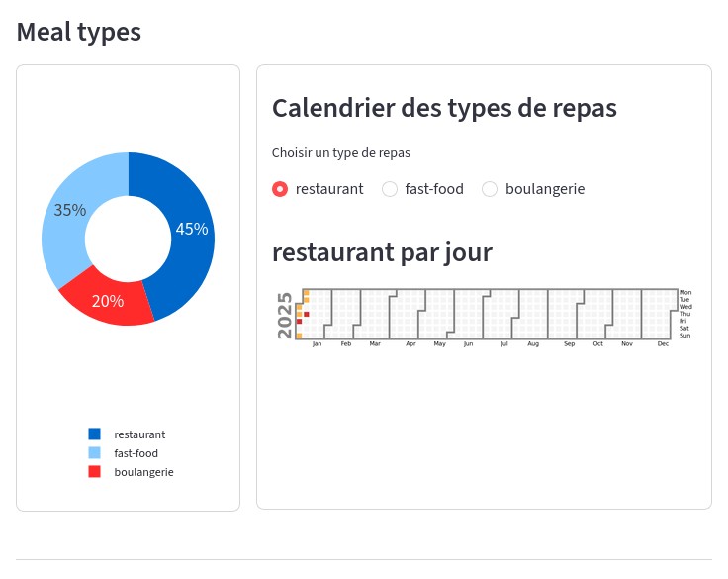This screenshot has width=728, height=579.
Task: Toggle restaurant legend label text
Action: pyautogui.click(x=139, y=434)
